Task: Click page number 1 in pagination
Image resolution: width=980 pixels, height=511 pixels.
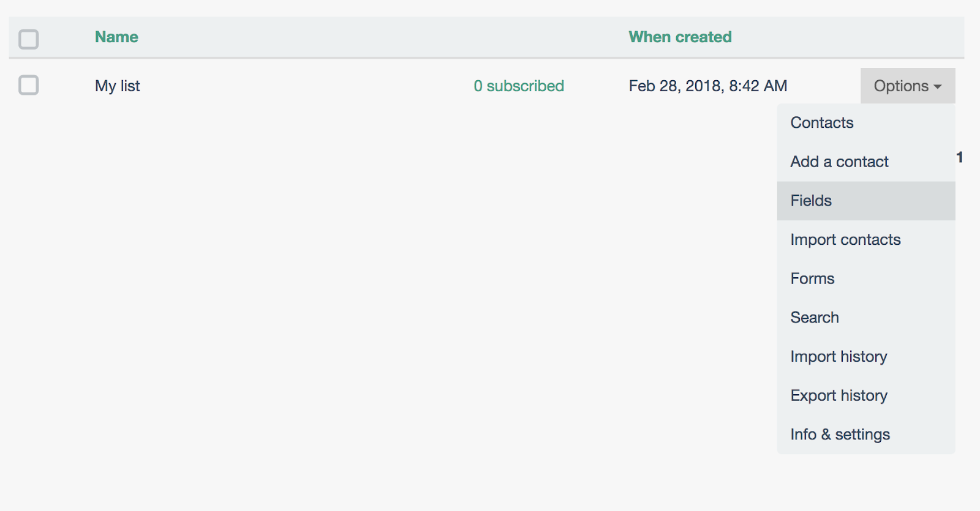Action: (x=959, y=157)
